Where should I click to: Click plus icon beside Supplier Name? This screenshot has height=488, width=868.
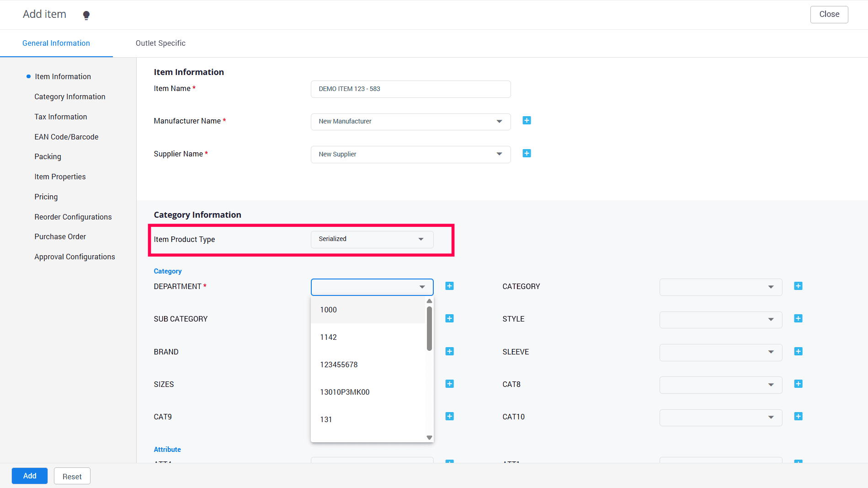(x=527, y=154)
